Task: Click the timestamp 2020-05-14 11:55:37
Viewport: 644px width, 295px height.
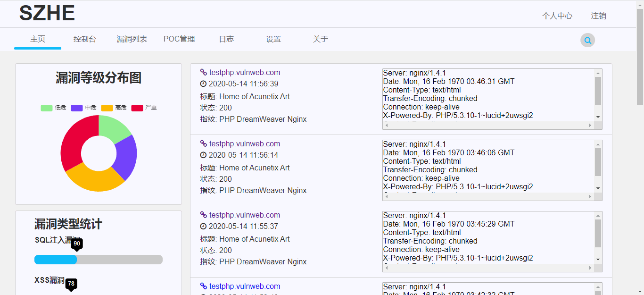Action: tap(243, 227)
